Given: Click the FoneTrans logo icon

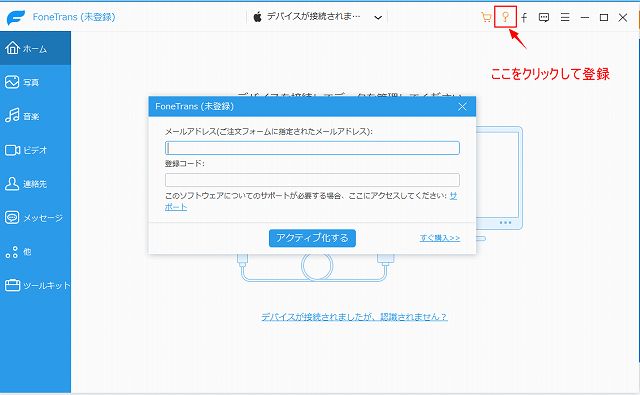Looking at the screenshot, I should (16, 17).
